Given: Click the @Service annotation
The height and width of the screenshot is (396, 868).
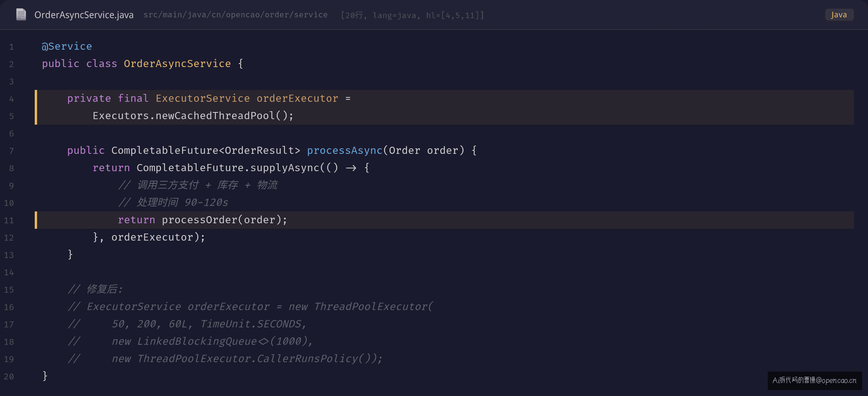Looking at the screenshot, I should coord(67,47).
